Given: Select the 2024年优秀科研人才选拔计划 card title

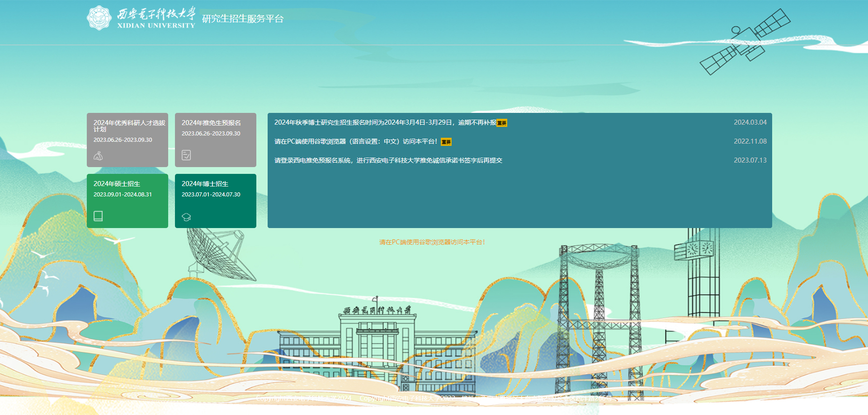Looking at the screenshot, I should pos(129,126).
